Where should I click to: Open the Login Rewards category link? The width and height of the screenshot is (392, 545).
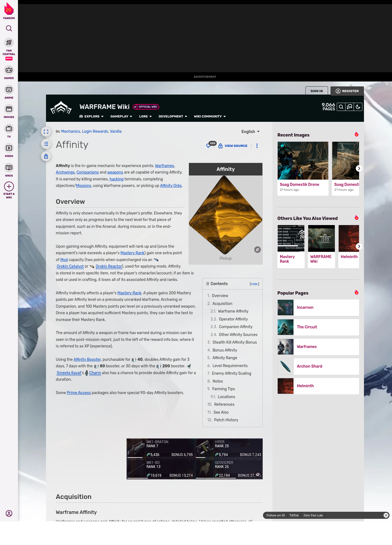pos(95,131)
